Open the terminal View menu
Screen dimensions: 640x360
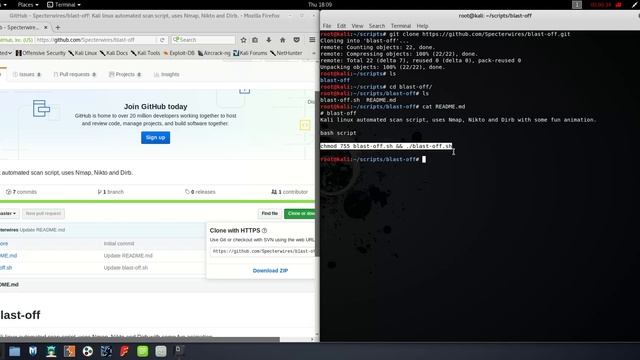[357, 26]
